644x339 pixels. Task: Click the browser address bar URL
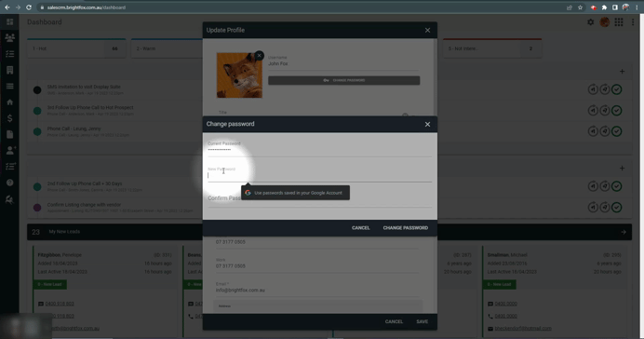[87, 7]
